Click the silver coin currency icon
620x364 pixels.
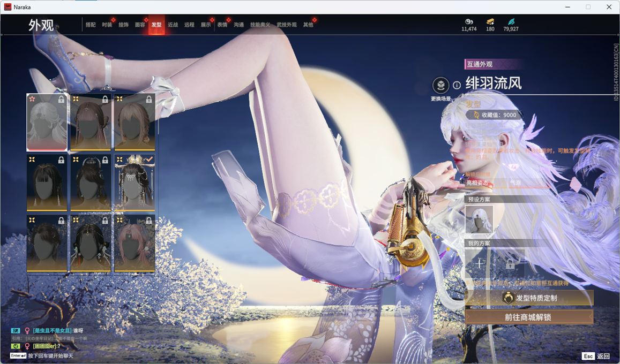(469, 22)
